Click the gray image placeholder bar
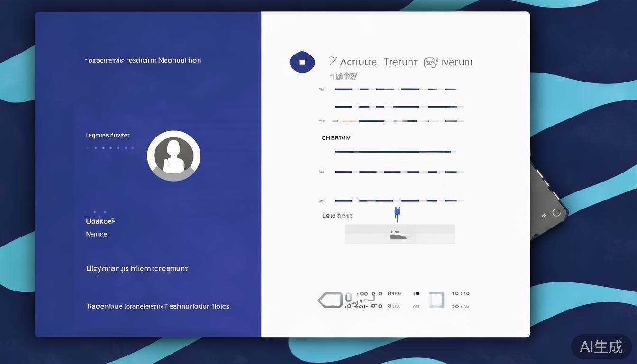This screenshot has width=637, height=364. (400, 234)
